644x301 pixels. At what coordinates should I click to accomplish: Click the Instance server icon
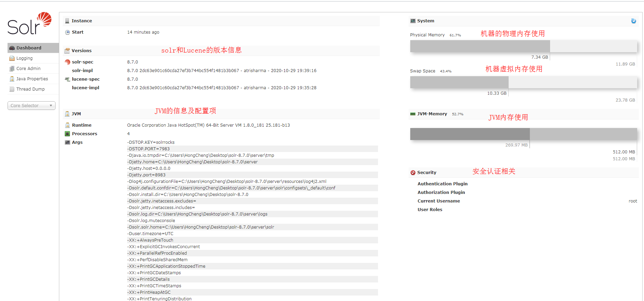click(x=67, y=21)
